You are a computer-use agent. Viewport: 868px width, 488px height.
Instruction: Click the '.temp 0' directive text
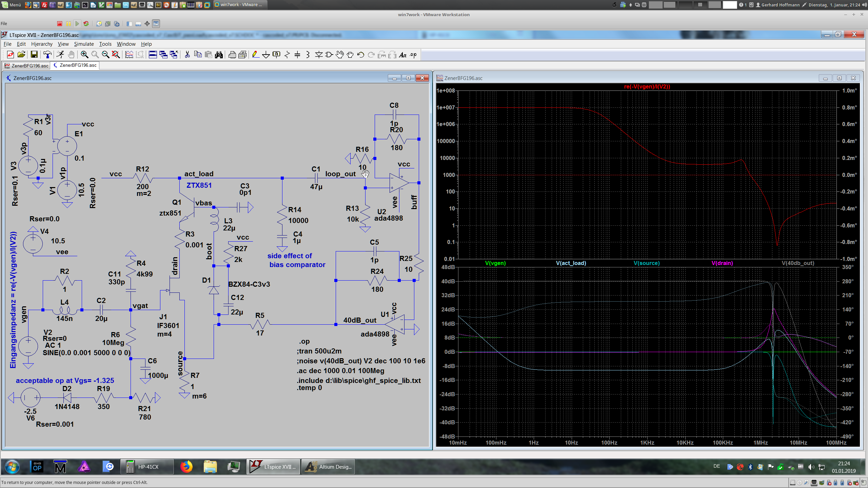click(309, 388)
